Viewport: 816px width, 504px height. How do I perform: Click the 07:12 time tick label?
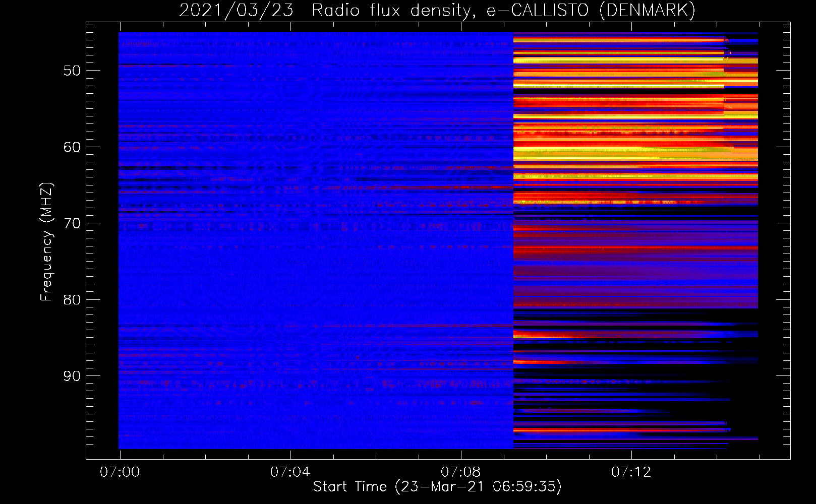[x=631, y=472]
